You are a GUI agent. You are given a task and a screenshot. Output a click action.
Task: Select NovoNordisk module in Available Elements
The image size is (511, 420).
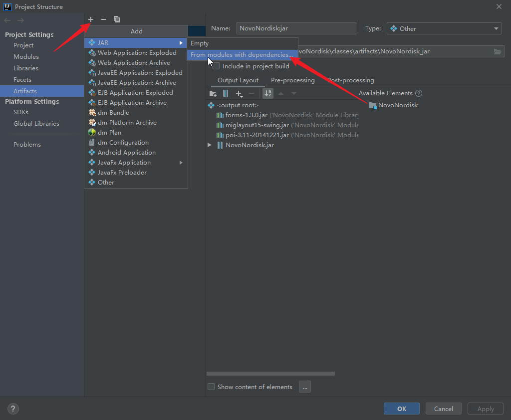393,105
